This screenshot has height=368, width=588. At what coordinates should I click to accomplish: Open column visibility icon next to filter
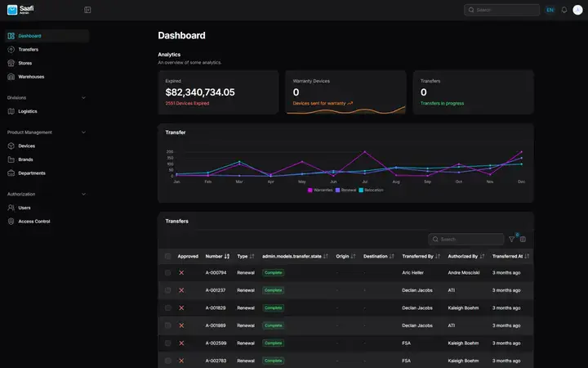(x=523, y=239)
